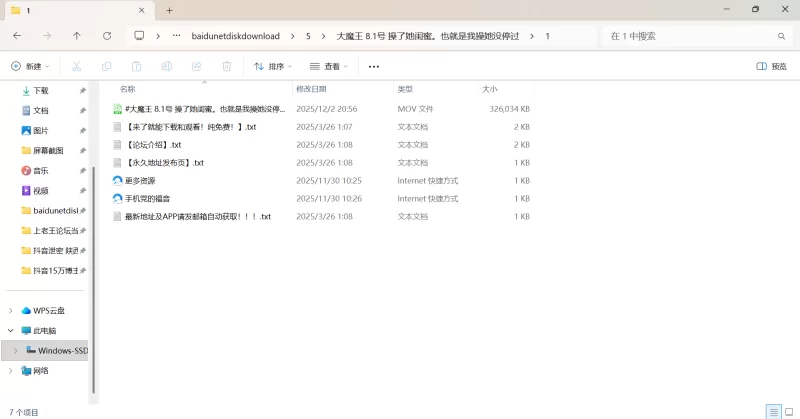800x419 pixels.
Task: Click the Share icon in toolbar
Action: [x=197, y=67]
